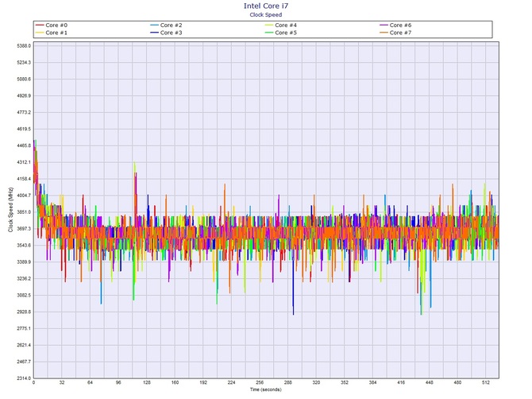Click the 4926.9 y-axis value
The width and height of the screenshot is (532, 399).
click(24, 95)
